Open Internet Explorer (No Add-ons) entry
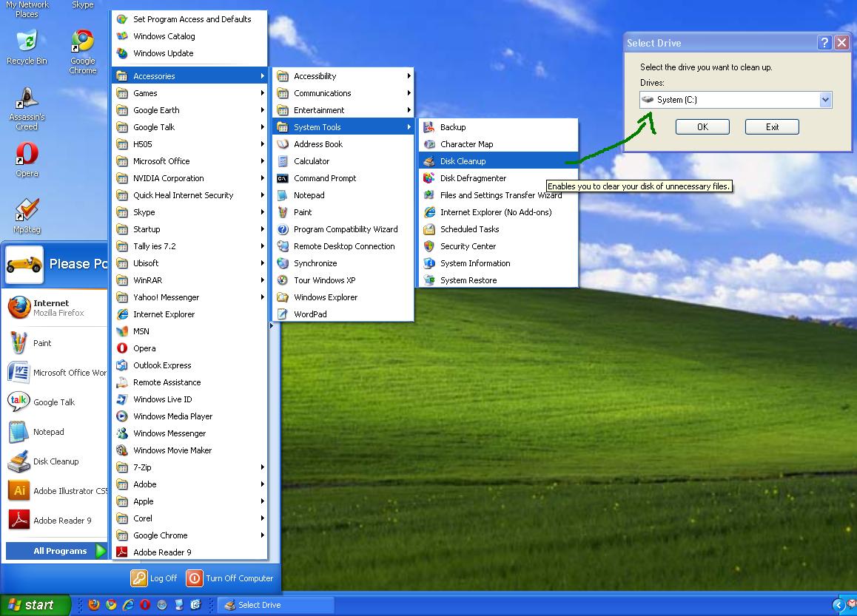 tap(498, 212)
